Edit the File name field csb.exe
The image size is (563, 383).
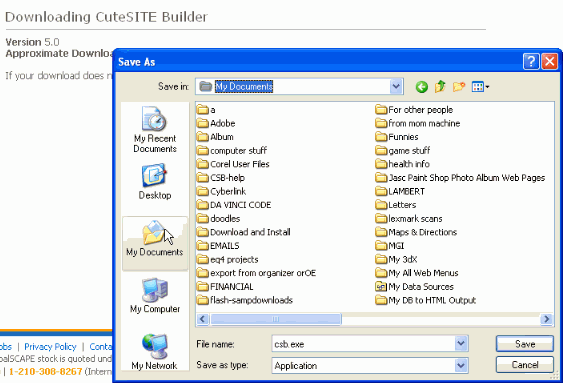(363, 344)
